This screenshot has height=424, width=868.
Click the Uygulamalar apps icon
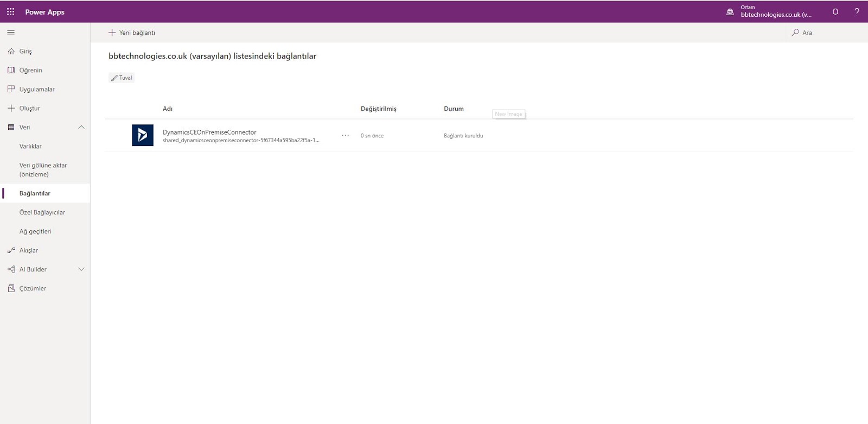pos(11,89)
